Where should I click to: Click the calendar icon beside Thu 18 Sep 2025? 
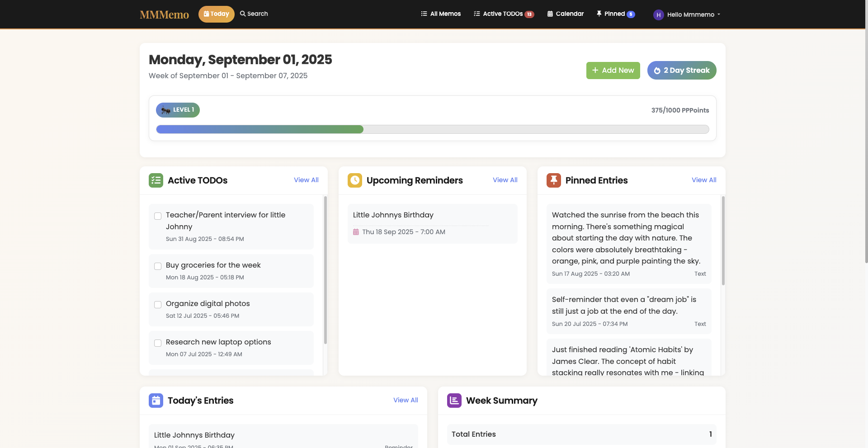click(x=356, y=232)
